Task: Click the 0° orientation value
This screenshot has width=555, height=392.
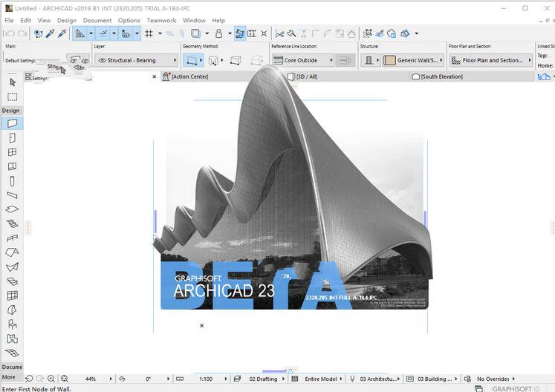Action: [x=149, y=379]
